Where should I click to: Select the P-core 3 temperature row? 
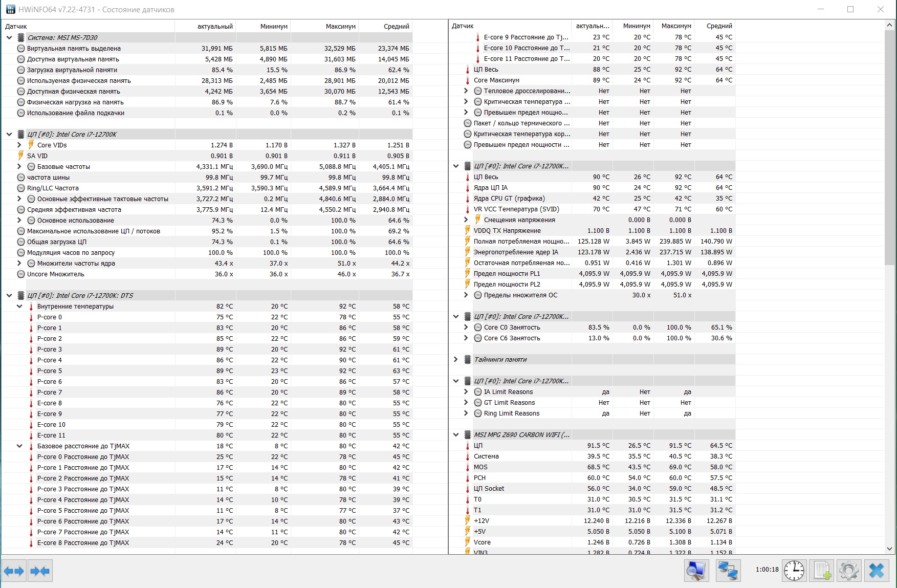pyautogui.click(x=207, y=349)
